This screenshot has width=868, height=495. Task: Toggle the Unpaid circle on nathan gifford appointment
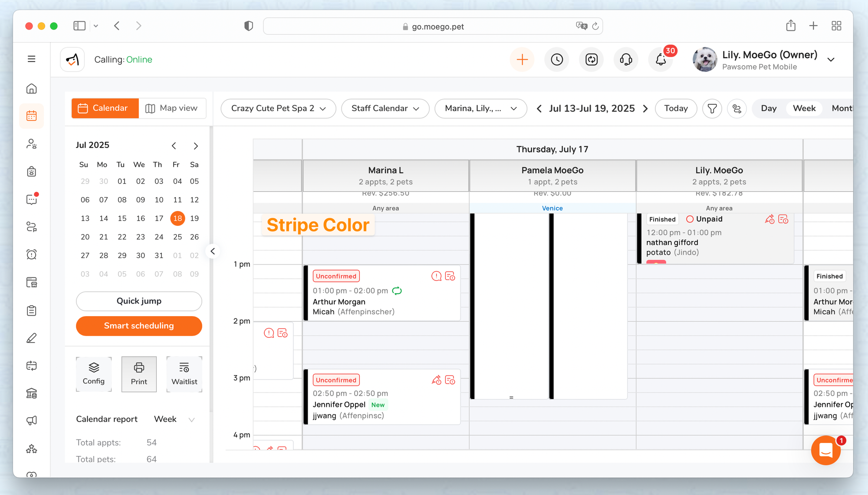tap(690, 219)
